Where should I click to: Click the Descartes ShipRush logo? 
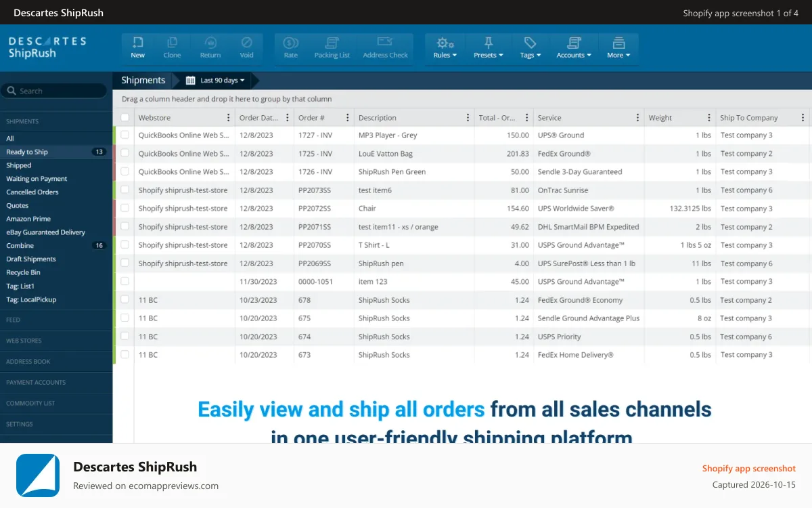[x=47, y=47]
